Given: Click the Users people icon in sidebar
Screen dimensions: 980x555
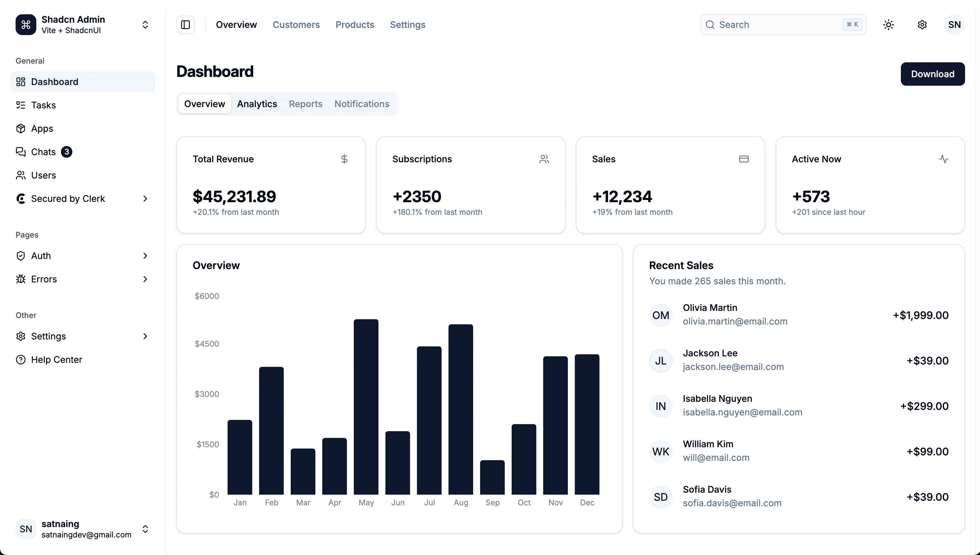Looking at the screenshot, I should click(20, 175).
